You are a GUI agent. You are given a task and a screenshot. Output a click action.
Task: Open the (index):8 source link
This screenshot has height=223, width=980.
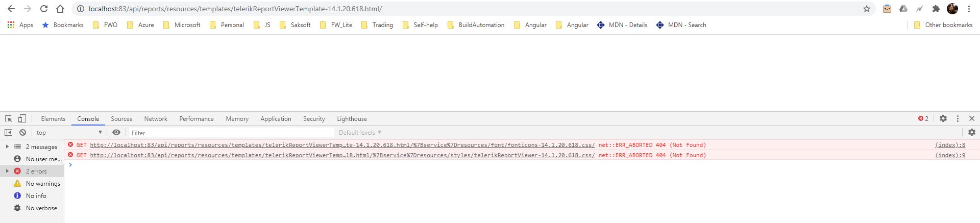(950, 145)
